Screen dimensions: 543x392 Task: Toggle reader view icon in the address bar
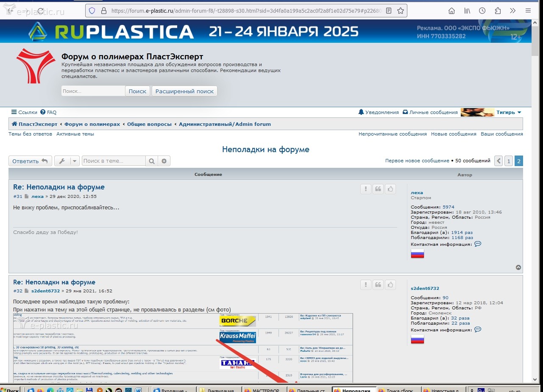point(389,11)
